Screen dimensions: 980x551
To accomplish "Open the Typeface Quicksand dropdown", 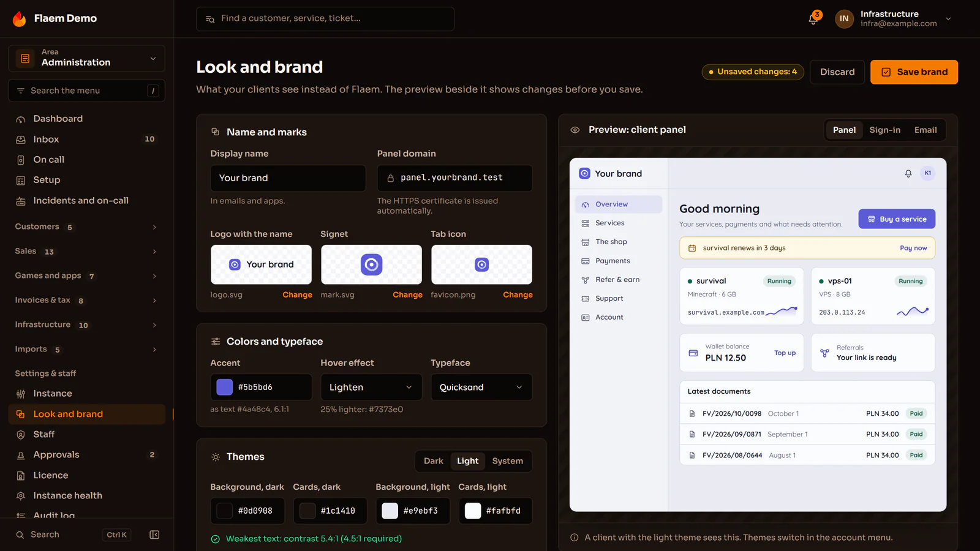I will click(x=481, y=388).
